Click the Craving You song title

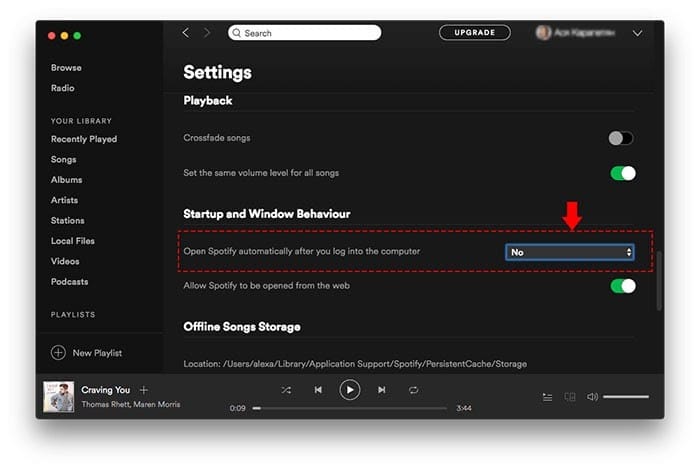pos(105,390)
